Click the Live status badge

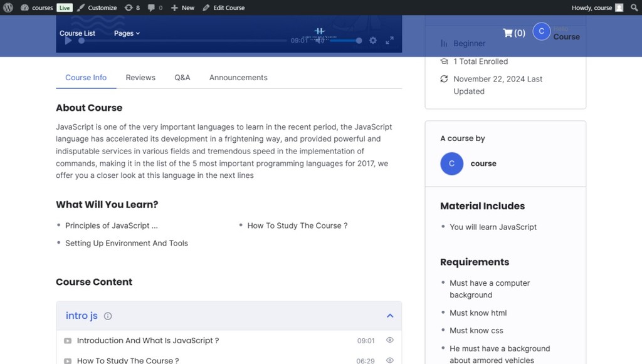pos(65,8)
